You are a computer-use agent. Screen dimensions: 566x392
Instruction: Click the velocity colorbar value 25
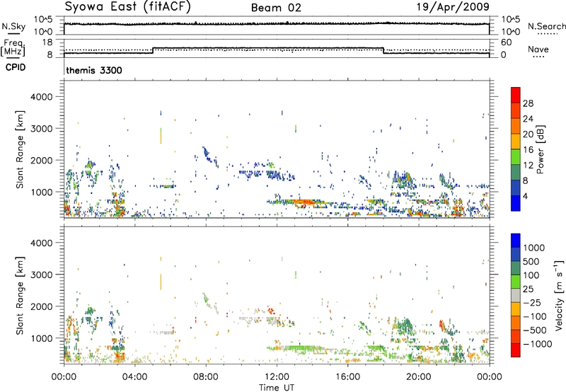528,289
